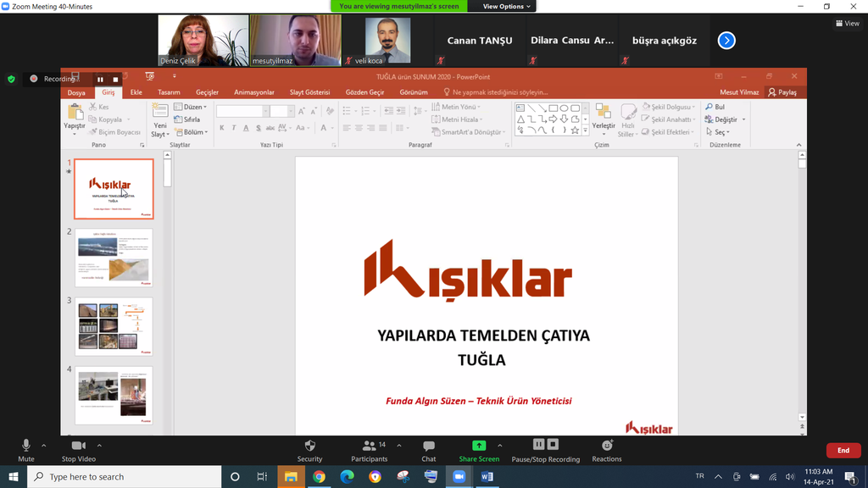Click Kopyala copy button
Viewport: 868px width, 488px height.
click(x=106, y=119)
